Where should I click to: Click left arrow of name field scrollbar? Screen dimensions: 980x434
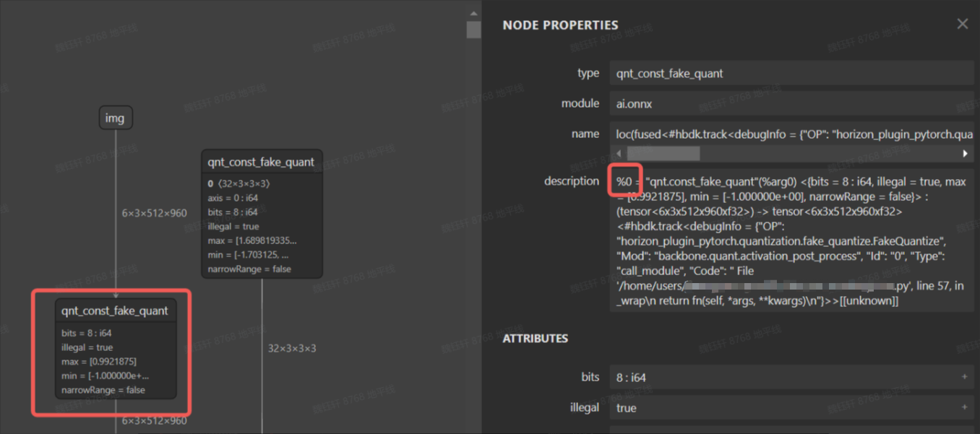tap(618, 154)
